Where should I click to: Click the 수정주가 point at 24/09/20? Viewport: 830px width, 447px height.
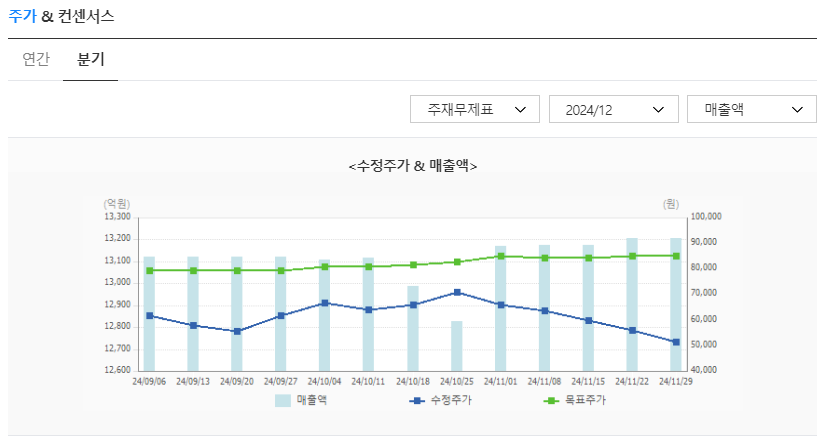tap(237, 332)
